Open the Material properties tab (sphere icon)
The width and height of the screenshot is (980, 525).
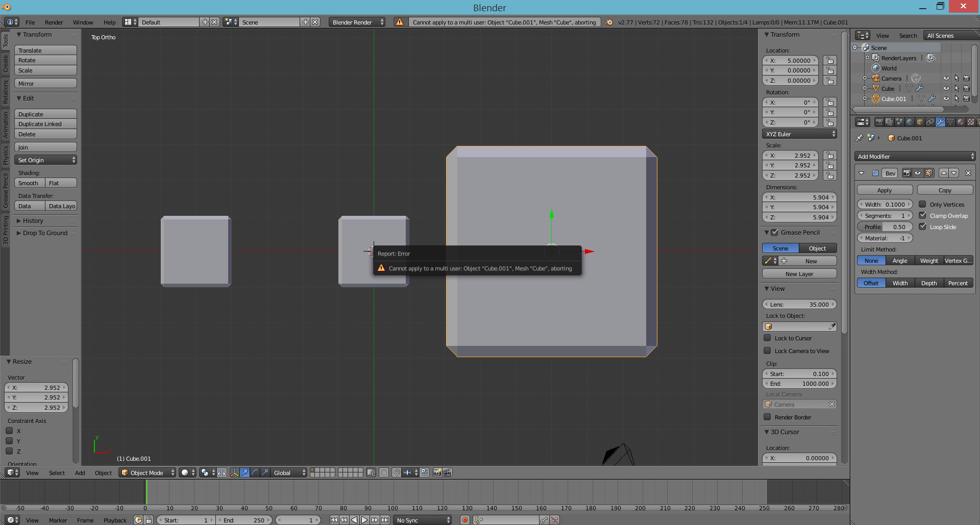click(x=961, y=122)
